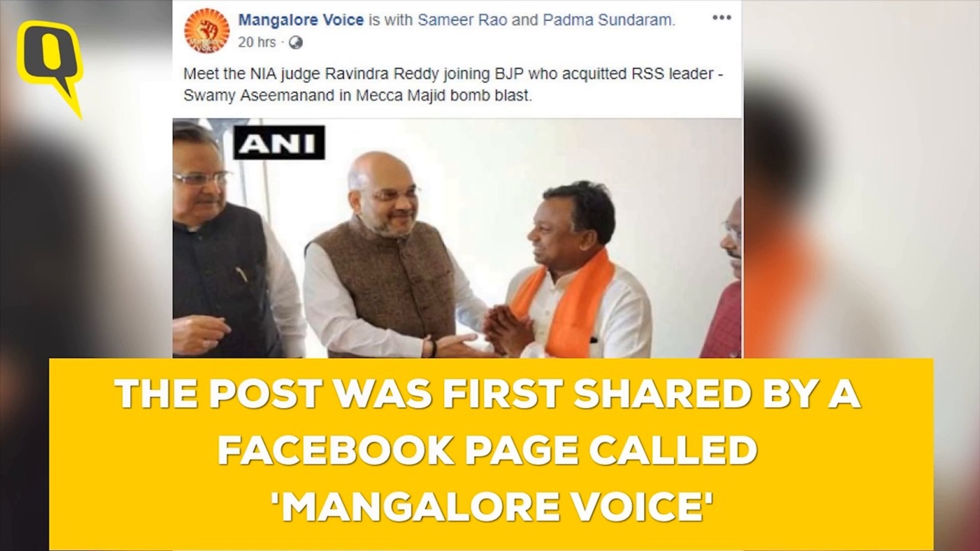
Task: Click the 'Swamy Aseemanand in Mecca Majid' text line
Action: point(357,96)
